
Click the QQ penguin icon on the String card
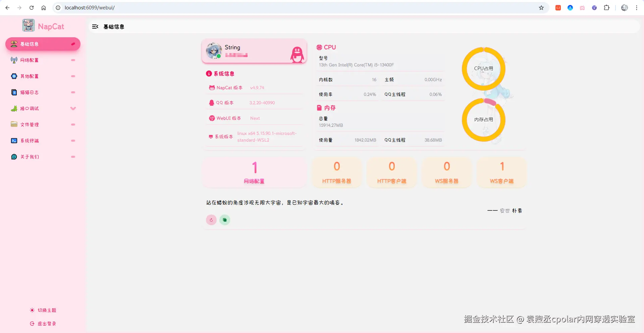[x=297, y=54]
